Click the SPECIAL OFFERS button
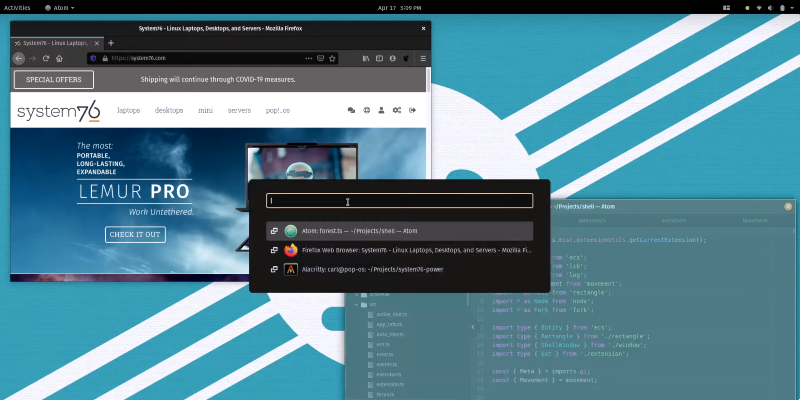This screenshot has width=800, height=400. (x=54, y=80)
